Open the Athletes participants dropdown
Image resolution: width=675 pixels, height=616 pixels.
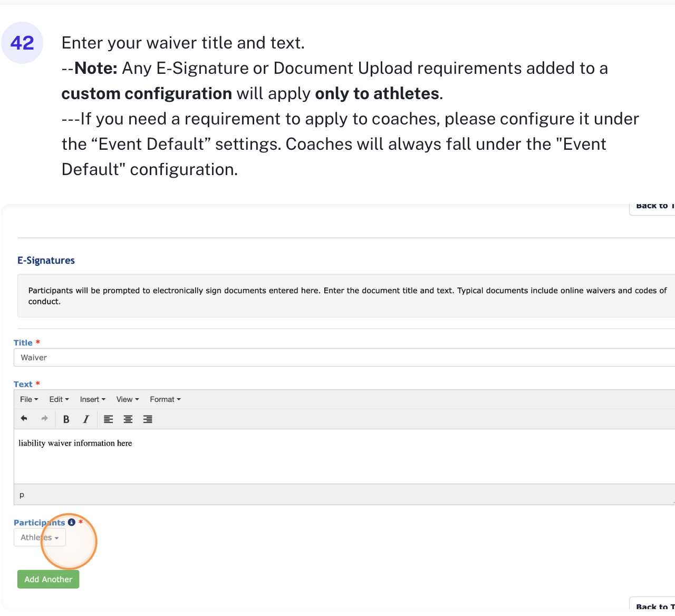(x=40, y=537)
